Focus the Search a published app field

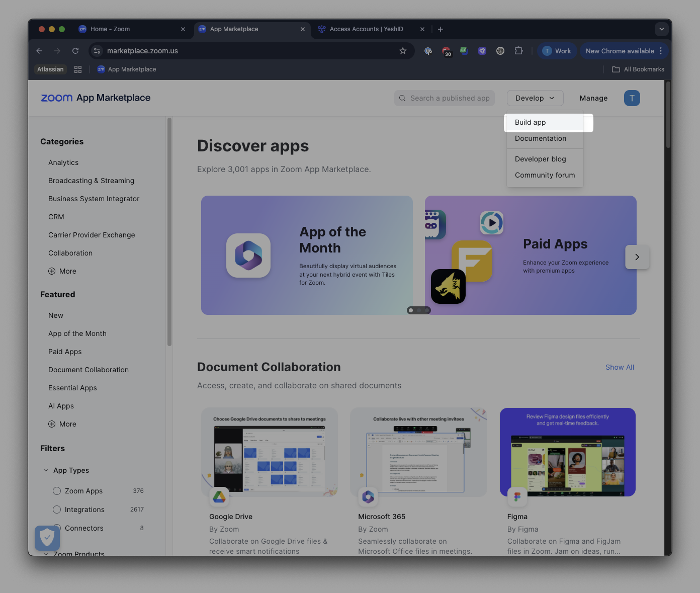(x=445, y=98)
